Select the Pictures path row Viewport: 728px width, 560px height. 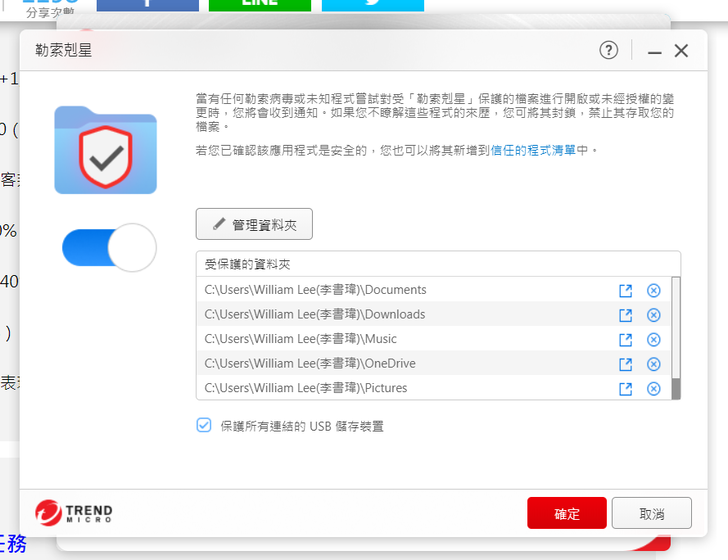[434, 388]
